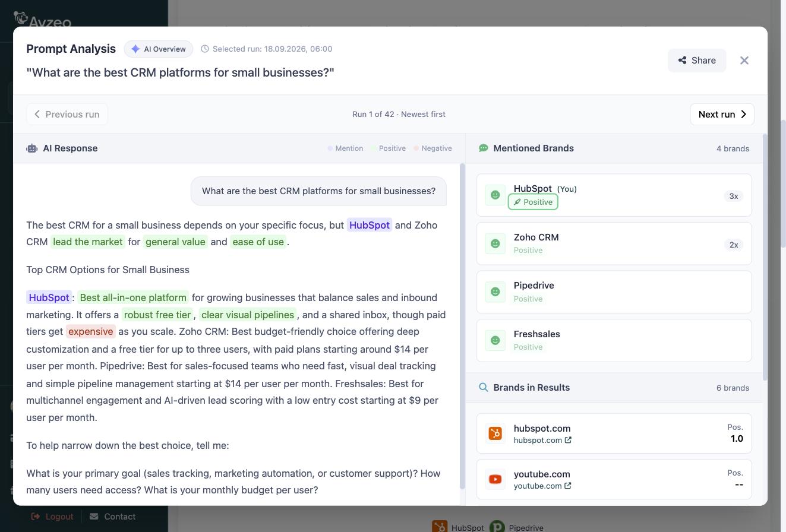Viewport: 786px width, 532px height.
Task: Click the '4 brands' count label
Action: [733, 148]
